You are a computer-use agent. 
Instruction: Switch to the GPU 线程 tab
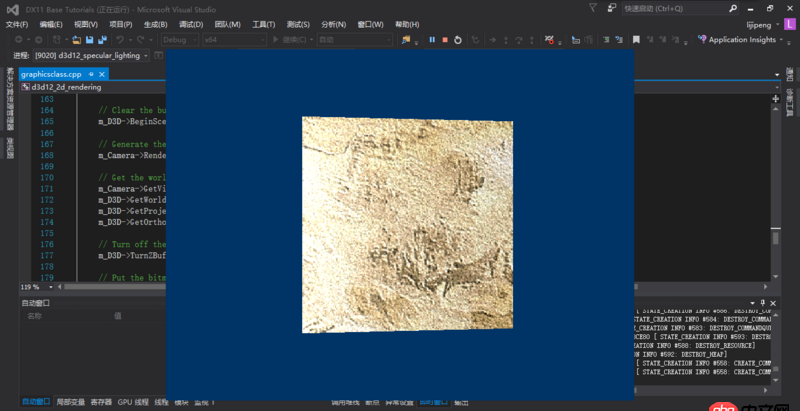[132, 402]
